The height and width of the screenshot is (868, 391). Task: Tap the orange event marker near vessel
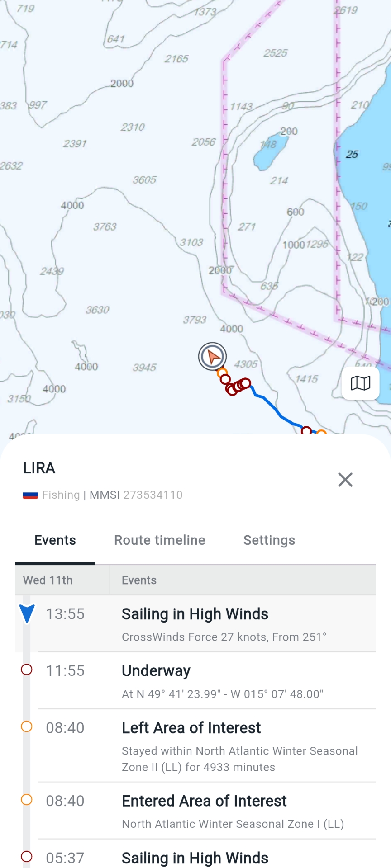(x=222, y=373)
